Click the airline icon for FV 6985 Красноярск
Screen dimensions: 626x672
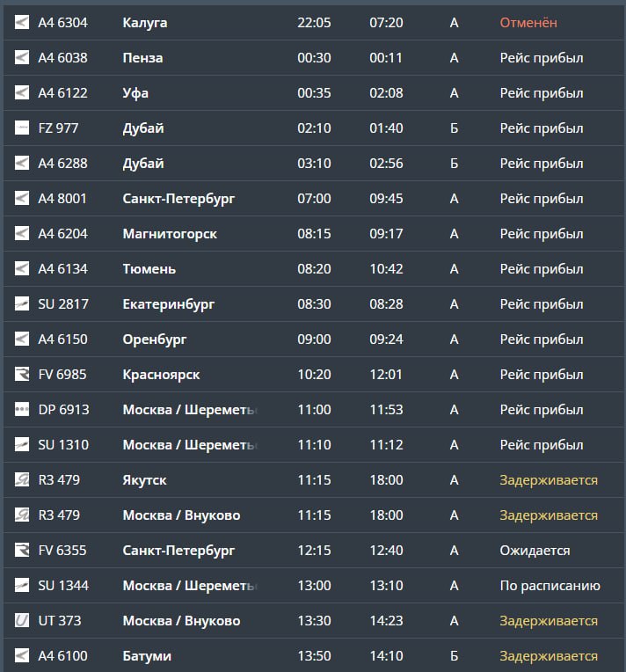22,375
